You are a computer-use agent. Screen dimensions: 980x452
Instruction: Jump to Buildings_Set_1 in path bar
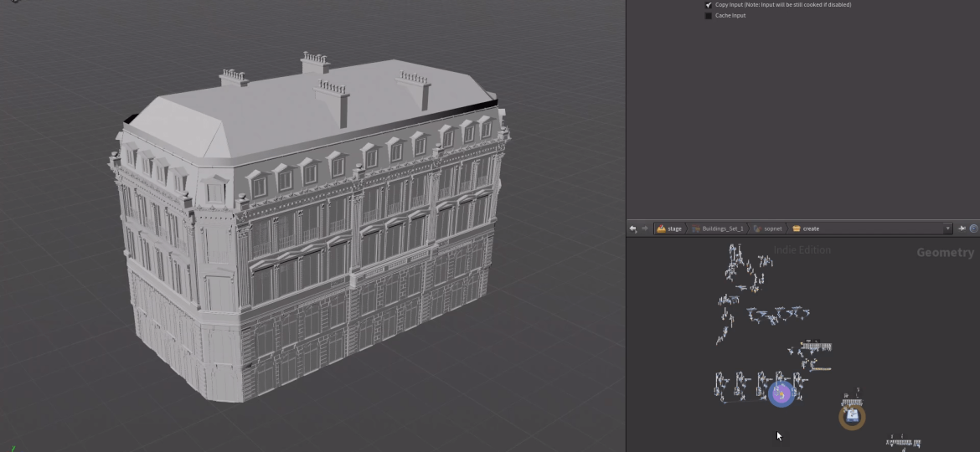click(722, 229)
